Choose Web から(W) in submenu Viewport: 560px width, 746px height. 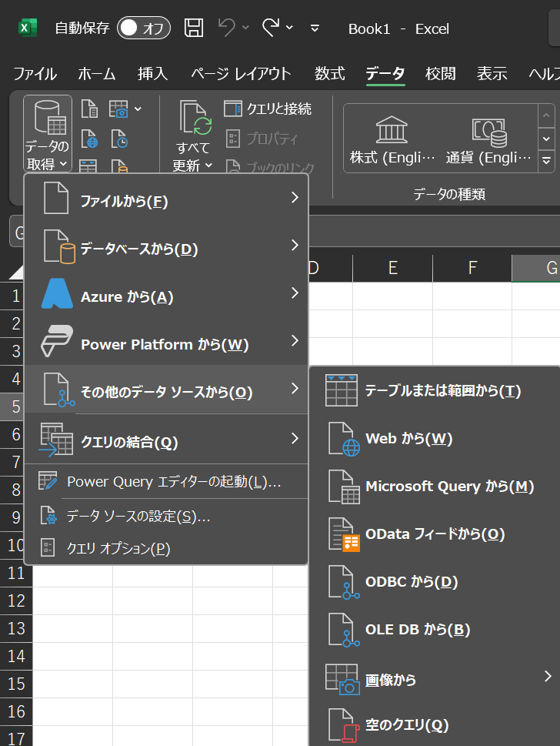pos(435,438)
